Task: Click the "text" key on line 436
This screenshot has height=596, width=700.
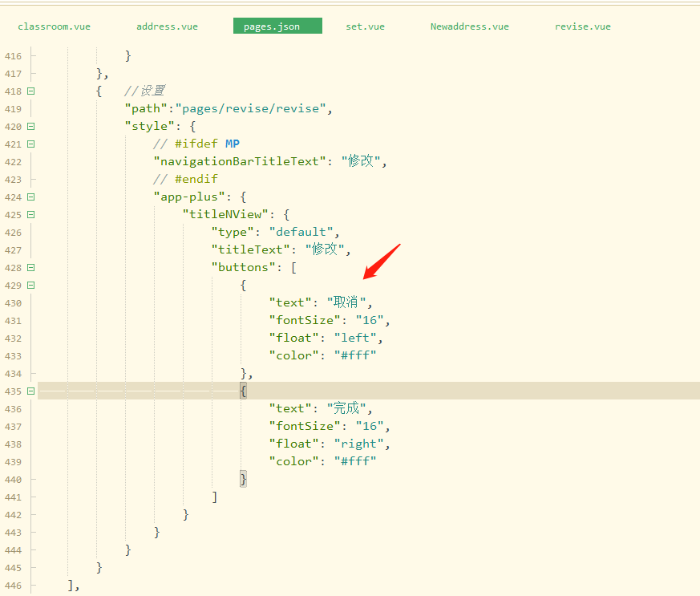Action: pyautogui.click(x=290, y=408)
